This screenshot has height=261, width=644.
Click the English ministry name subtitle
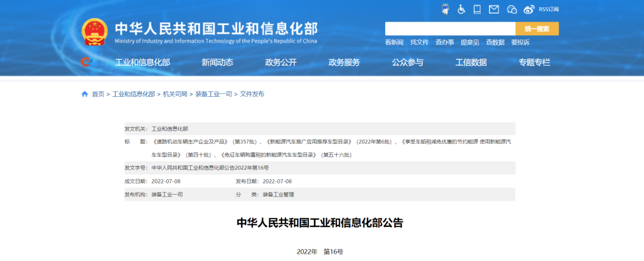(x=216, y=41)
